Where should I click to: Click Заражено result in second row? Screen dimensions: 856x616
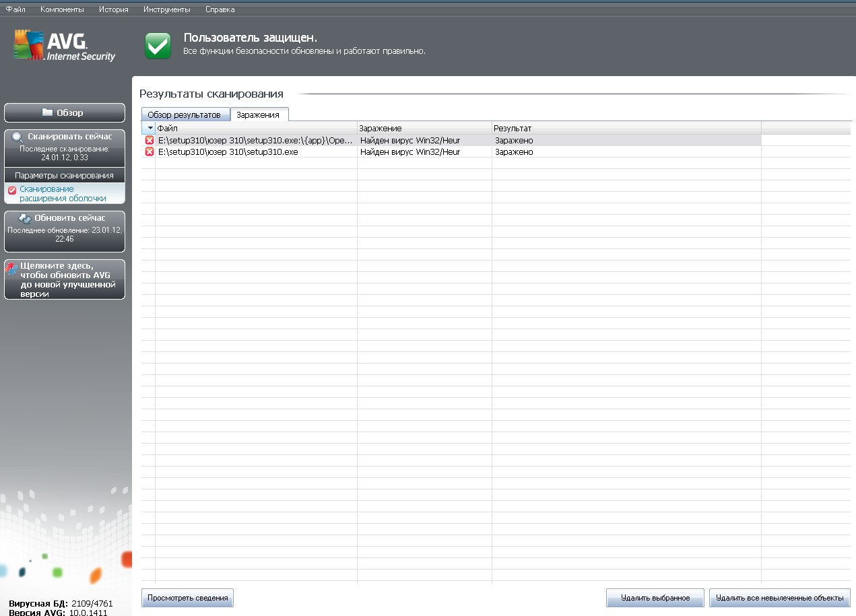click(514, 152)
